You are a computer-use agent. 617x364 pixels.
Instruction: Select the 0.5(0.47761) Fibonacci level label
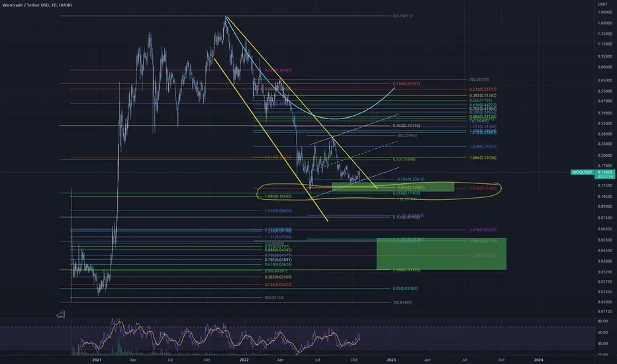(481, 101)
